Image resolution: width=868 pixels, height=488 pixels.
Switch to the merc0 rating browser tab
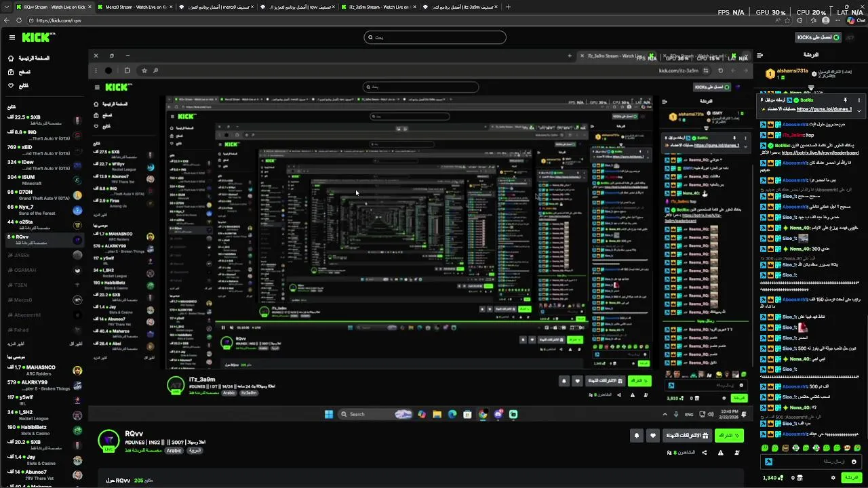217,7
